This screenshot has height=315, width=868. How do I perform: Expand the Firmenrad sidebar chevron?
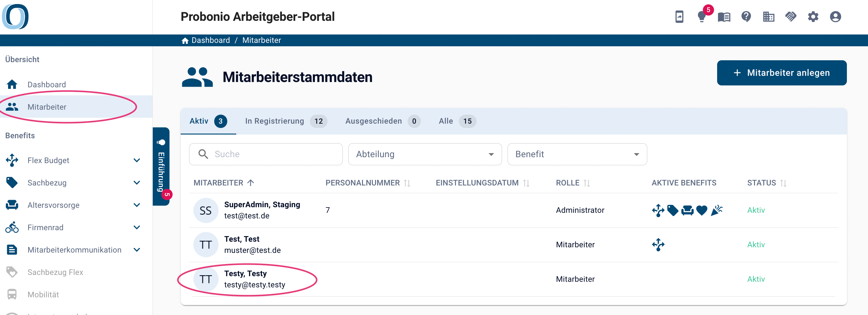tap(137, 227)
